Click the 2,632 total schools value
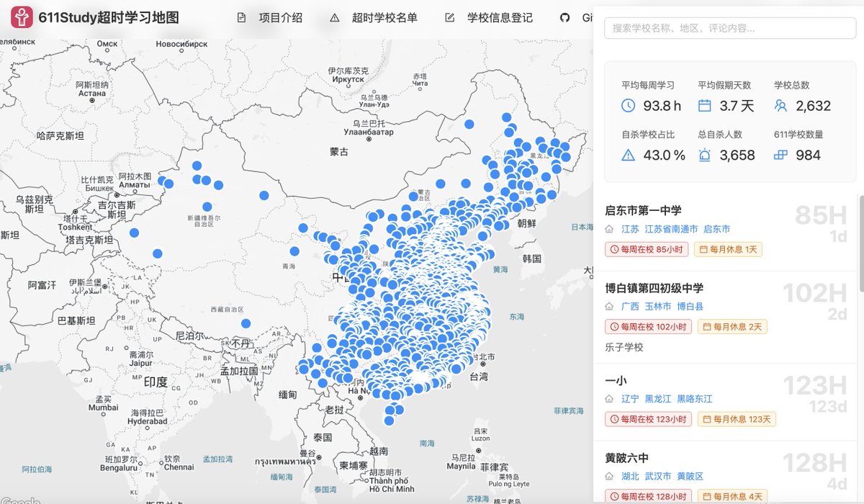 click(x=814, y=106)
